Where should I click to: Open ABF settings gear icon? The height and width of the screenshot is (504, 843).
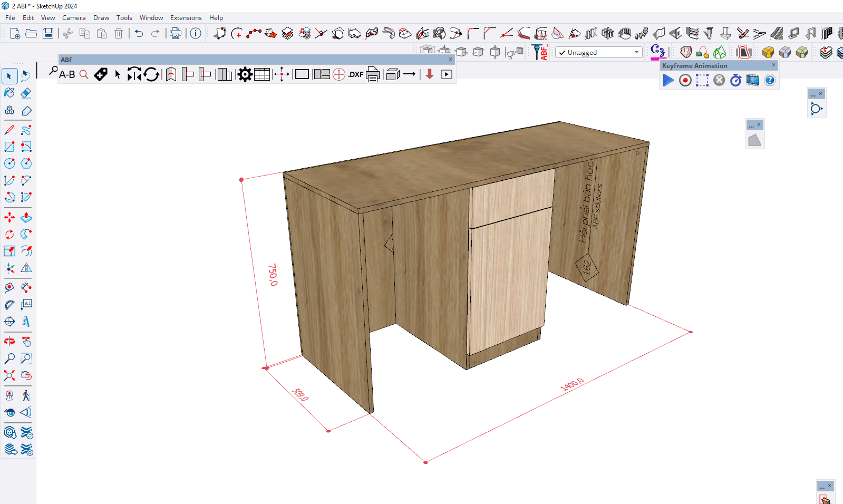245,74
